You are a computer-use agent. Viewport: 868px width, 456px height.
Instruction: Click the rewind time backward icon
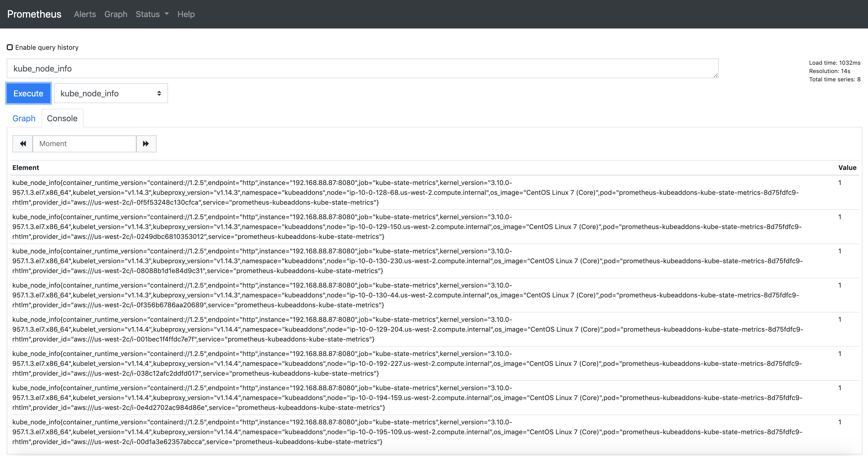(23, 144)
